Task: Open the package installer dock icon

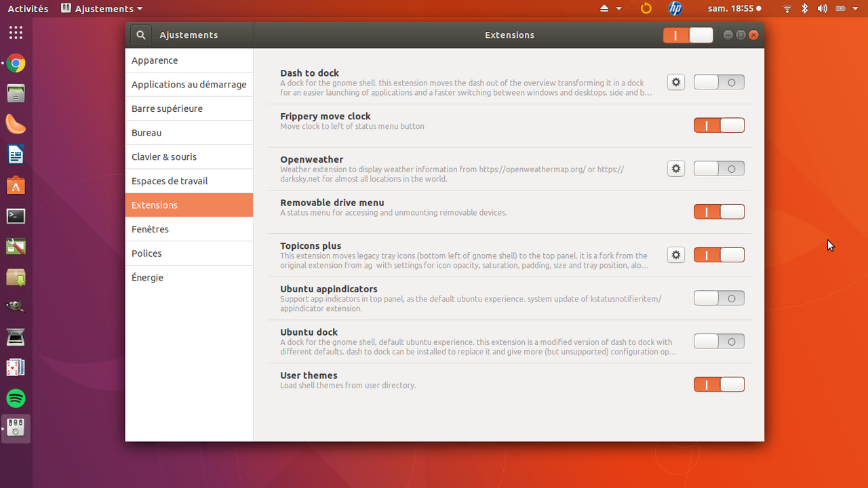Action: pyautogui.click(x=16, y=277)
